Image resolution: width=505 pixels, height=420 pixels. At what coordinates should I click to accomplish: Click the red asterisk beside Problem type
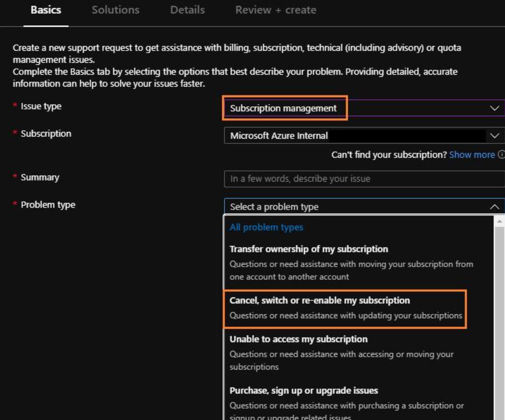pos(14,203)
